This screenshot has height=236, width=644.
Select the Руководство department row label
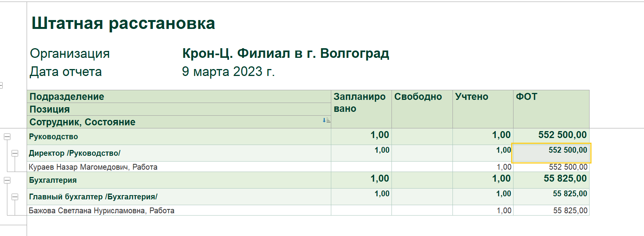point(53,137)
